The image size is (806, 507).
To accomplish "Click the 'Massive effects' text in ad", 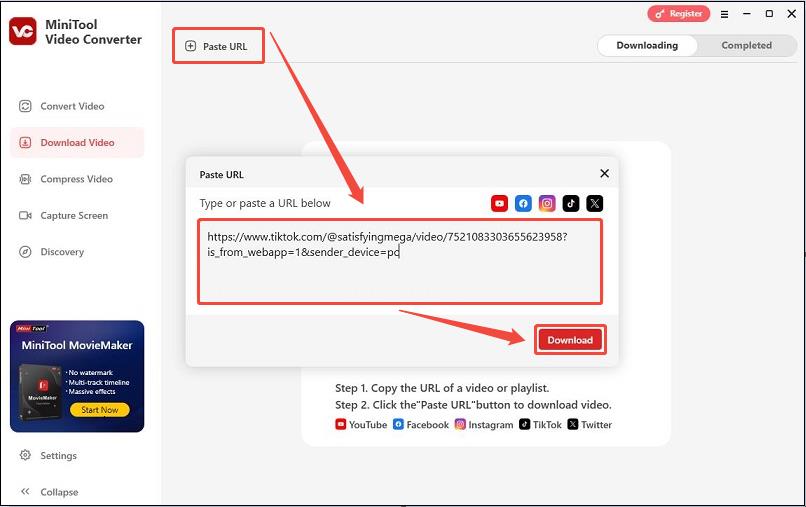I will [x=91, y=391].
